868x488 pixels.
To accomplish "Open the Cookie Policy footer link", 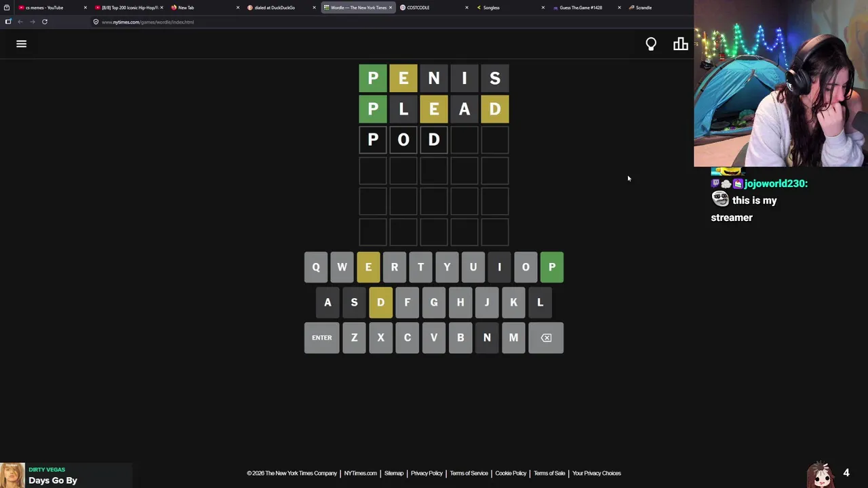I will coord(511,473).
